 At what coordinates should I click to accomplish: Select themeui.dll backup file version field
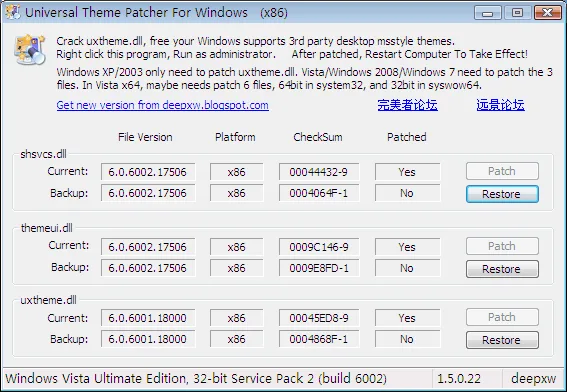click(x=148, y=268)
